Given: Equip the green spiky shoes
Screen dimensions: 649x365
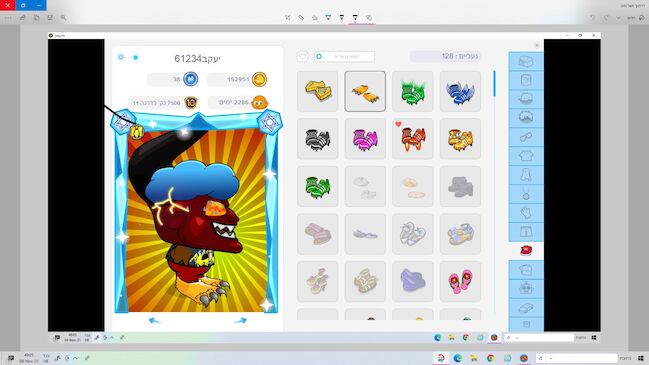Looking at the screenshot, I should coord(413,91).
